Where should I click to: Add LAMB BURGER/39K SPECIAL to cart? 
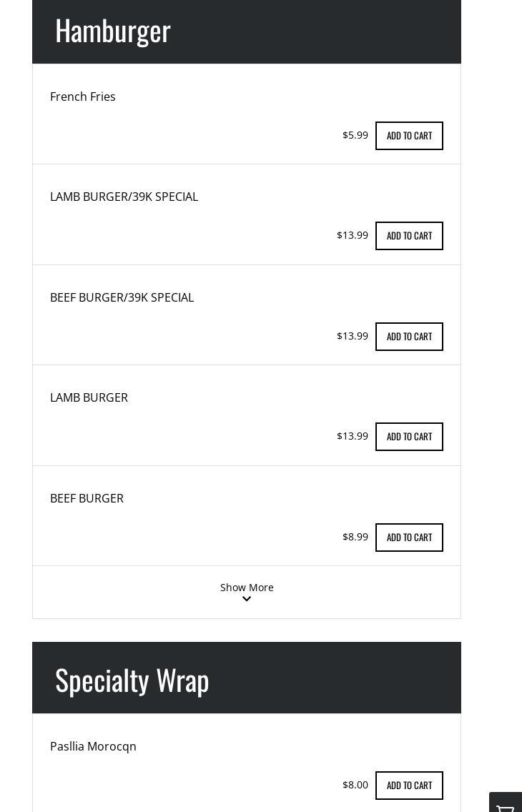pos(409,236)
